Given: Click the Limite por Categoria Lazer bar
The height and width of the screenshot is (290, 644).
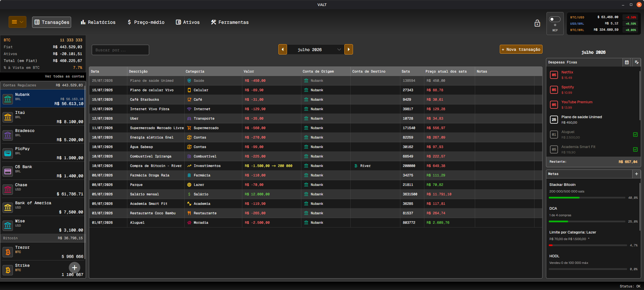Looking at the screenshot, I should [x=588, y=245].
